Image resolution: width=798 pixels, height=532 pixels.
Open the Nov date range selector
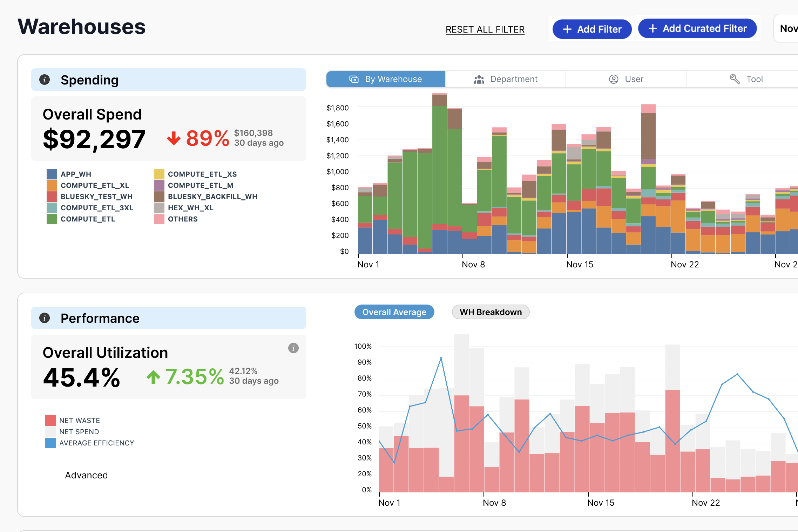(788, 29)
